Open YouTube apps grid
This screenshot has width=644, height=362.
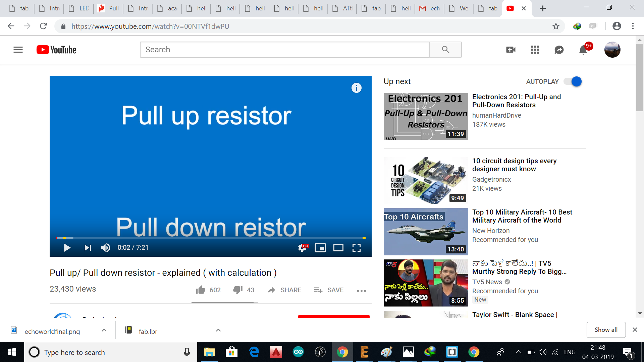click(x=535, y=50)
